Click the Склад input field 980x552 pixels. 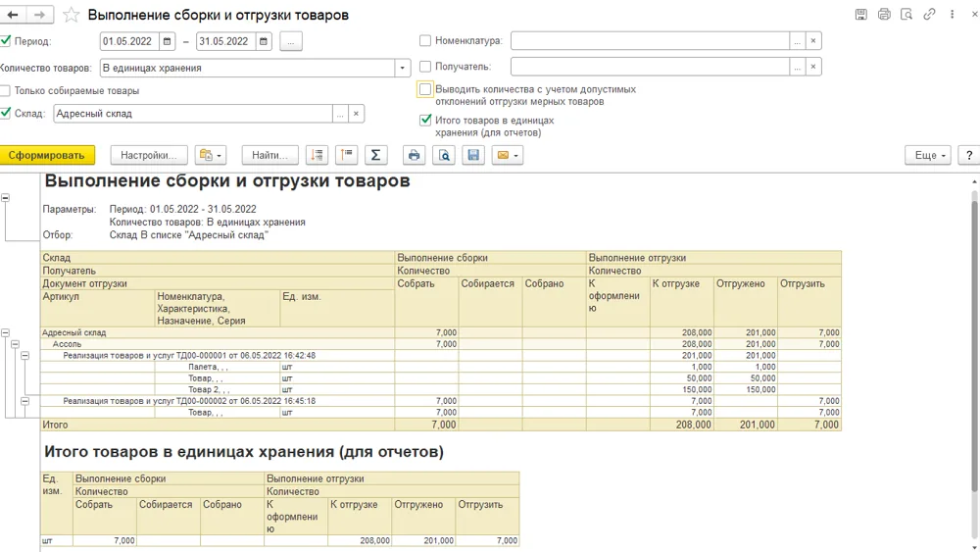click(x=192, y=113)
